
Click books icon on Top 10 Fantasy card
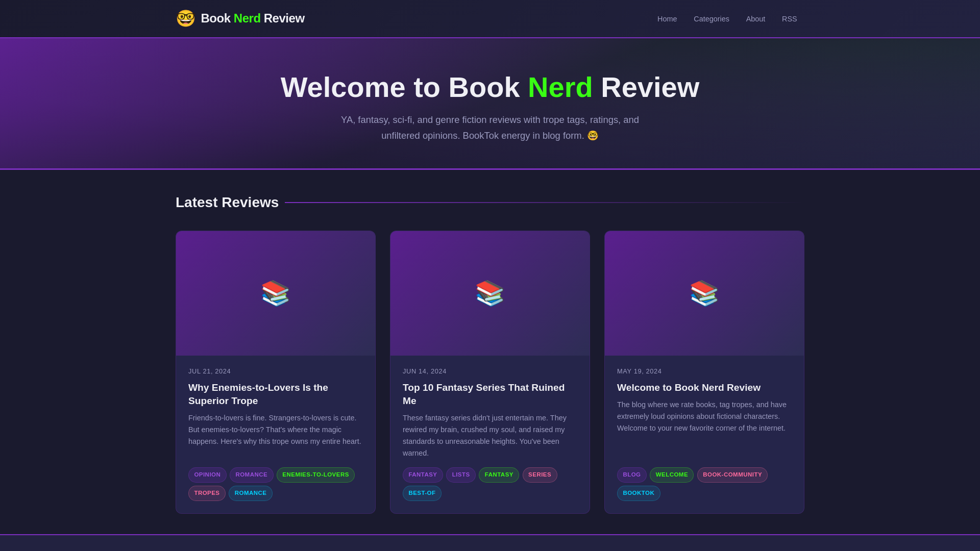click(490, 293)
